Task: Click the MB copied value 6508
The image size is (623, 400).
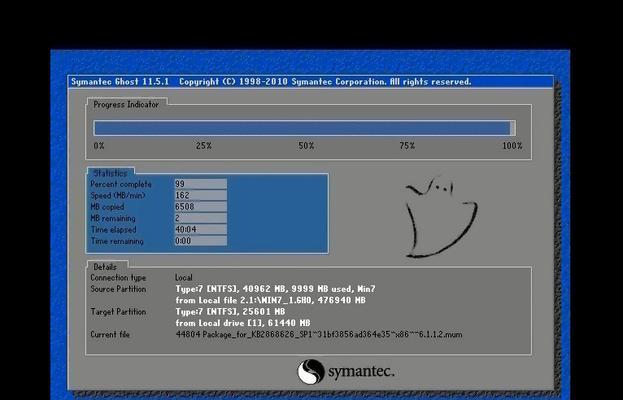Action: click(x=201, y=207)
